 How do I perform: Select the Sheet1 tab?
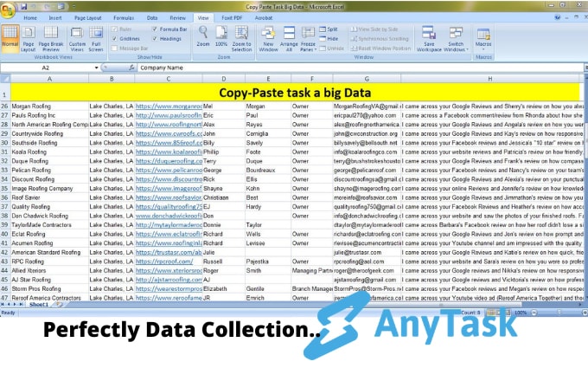pyautogui.click(x=39, y=305)
